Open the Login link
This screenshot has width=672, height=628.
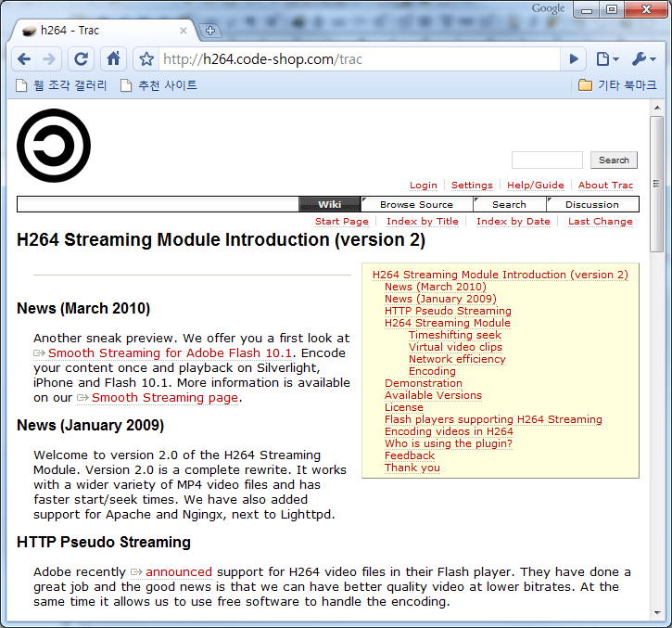424,186
